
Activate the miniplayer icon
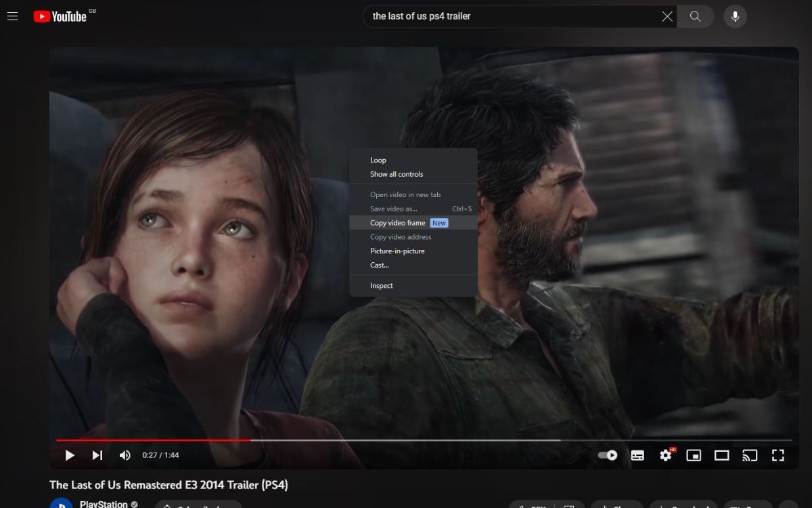(694, 455)
